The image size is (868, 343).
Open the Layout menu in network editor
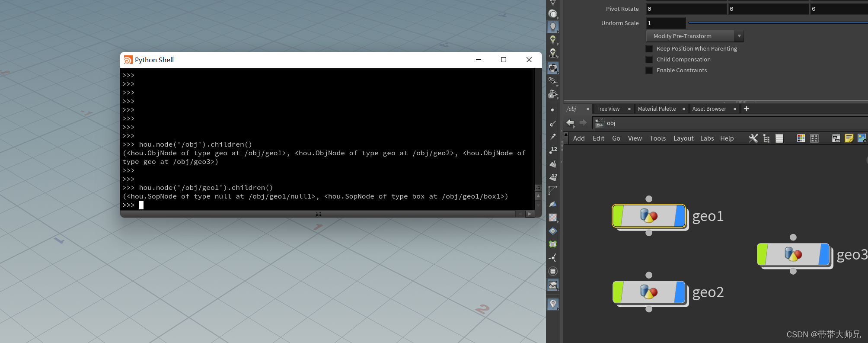[x=683, y=138]
